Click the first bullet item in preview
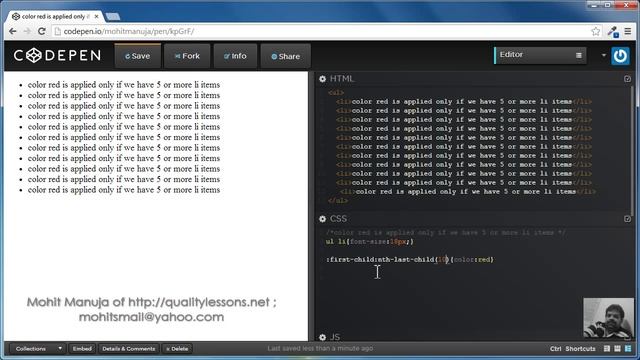Viewport: 640px width, 360px height. pos(124,85)
